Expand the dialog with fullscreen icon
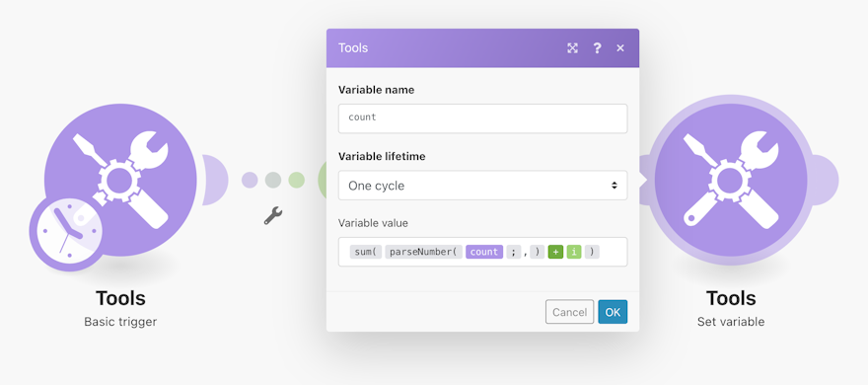868x385 pixels. click(x=572, y=48)
